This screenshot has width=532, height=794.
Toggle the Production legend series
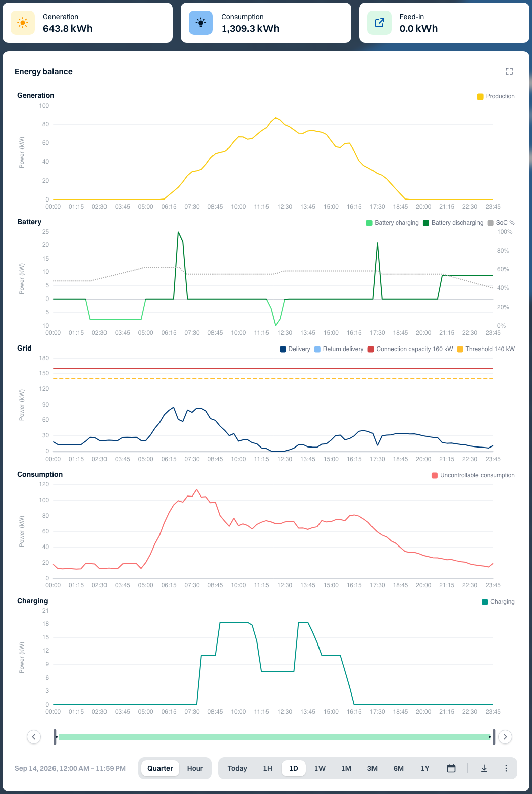tap(496, 96)
